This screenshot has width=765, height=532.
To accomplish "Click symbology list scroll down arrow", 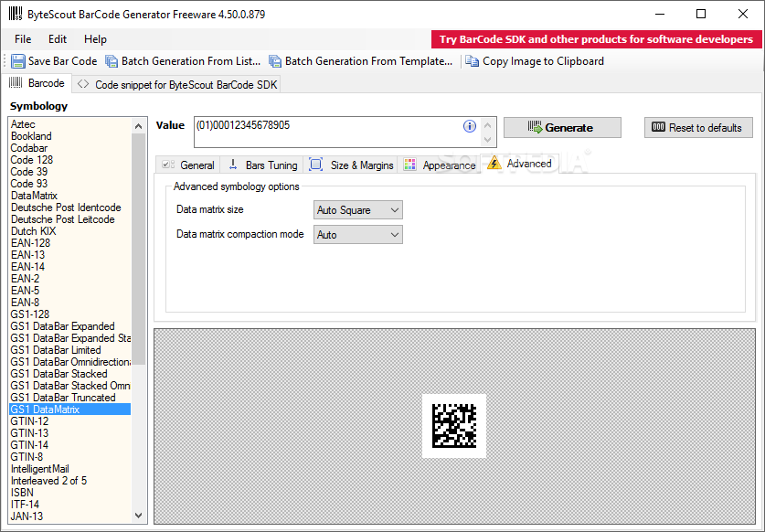I will (x=139, y=515).
